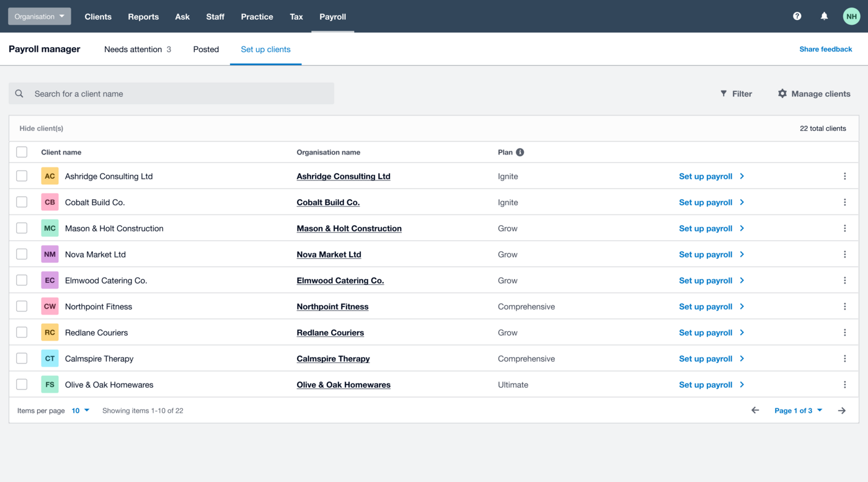Switch to the Needs attention tab
The image size is (868, 482).
click(x=137, y=50)
